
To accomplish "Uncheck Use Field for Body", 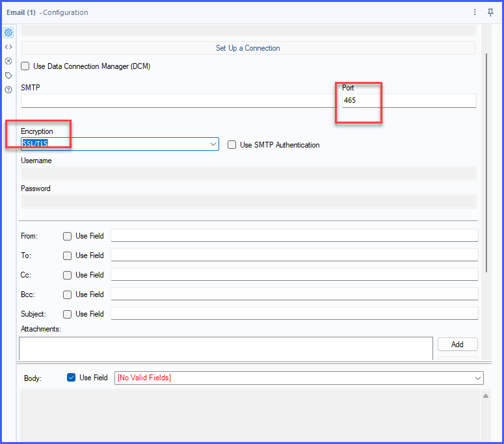I will (72, 378).
